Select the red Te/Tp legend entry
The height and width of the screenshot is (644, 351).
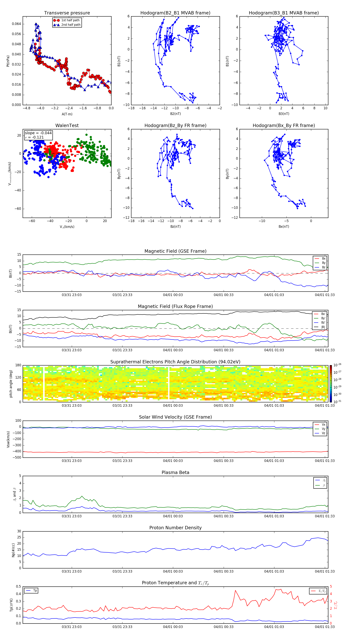[x=318, y=591]
